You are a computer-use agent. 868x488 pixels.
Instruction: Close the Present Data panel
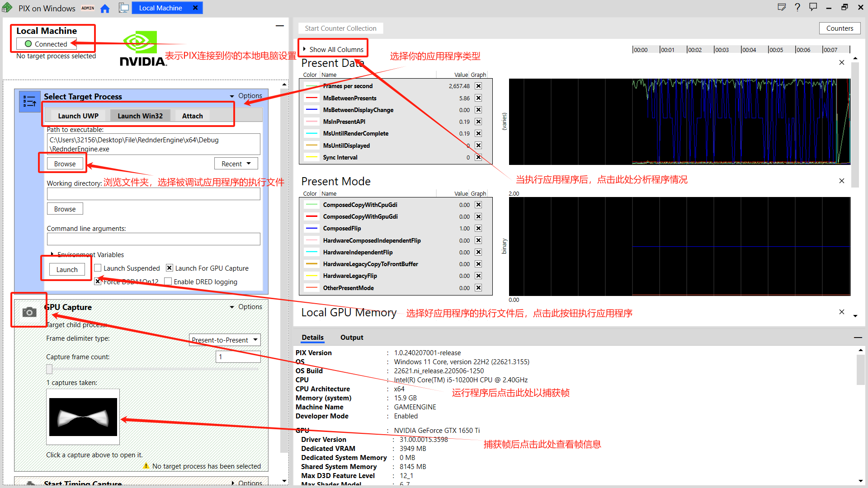[x=841, y=62]
